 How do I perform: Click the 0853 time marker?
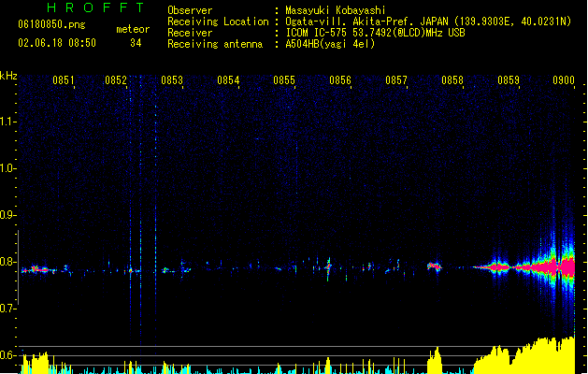coord(172,79)
